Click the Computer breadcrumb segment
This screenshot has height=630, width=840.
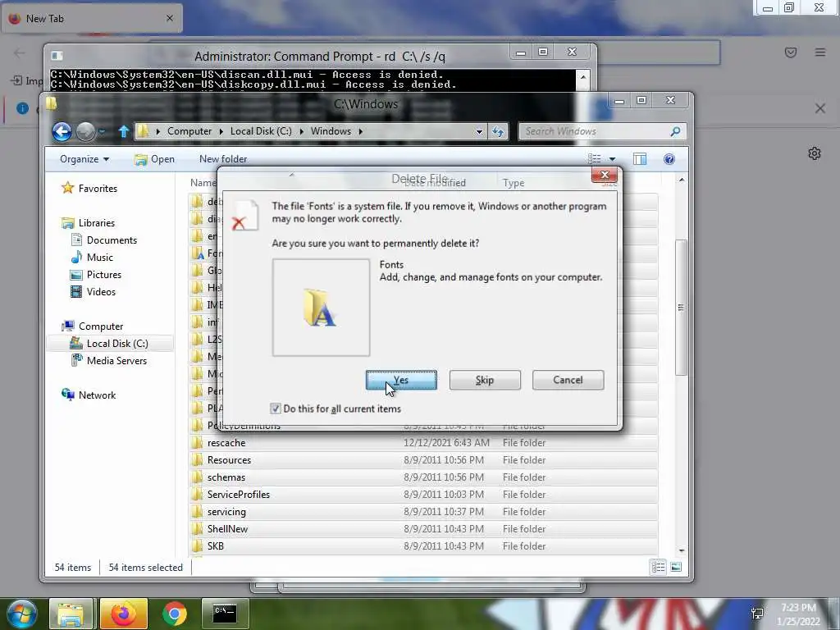[189, 131]
